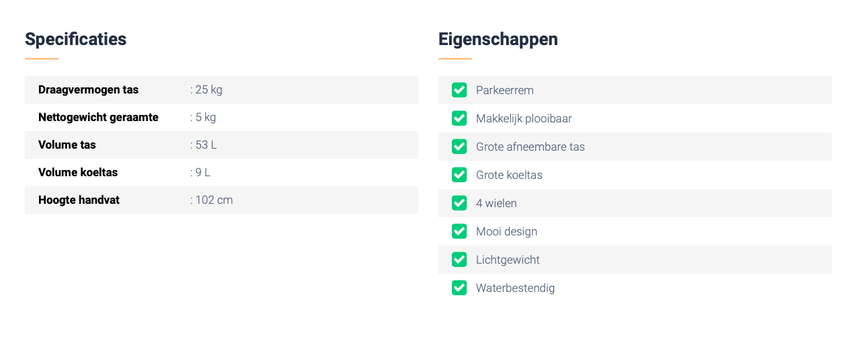Select the check icon for Grote afneembare tas
Viewport: 868px width, 337px height.
point(459,147)
